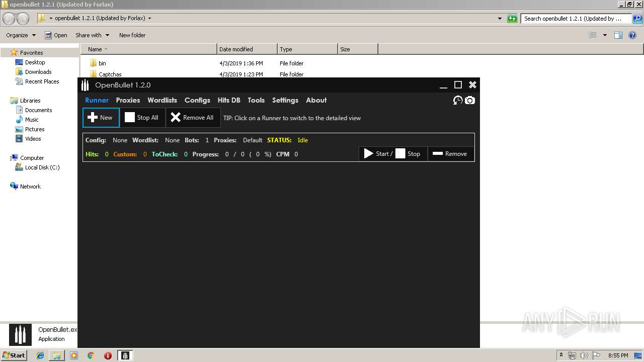Click the runner's Stop button
644x362 pixels.
coord(408,154)
